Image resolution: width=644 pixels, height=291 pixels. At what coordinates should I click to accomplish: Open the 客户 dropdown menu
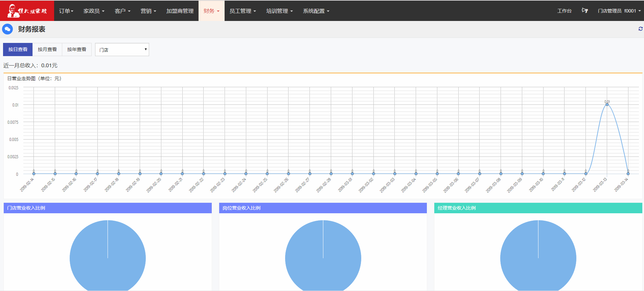122,11
